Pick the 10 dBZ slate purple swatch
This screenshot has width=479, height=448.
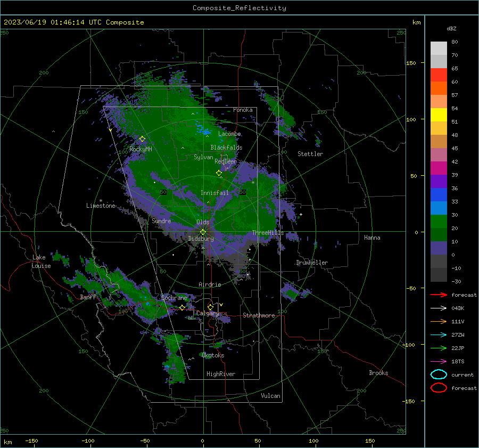pos(439,248)
